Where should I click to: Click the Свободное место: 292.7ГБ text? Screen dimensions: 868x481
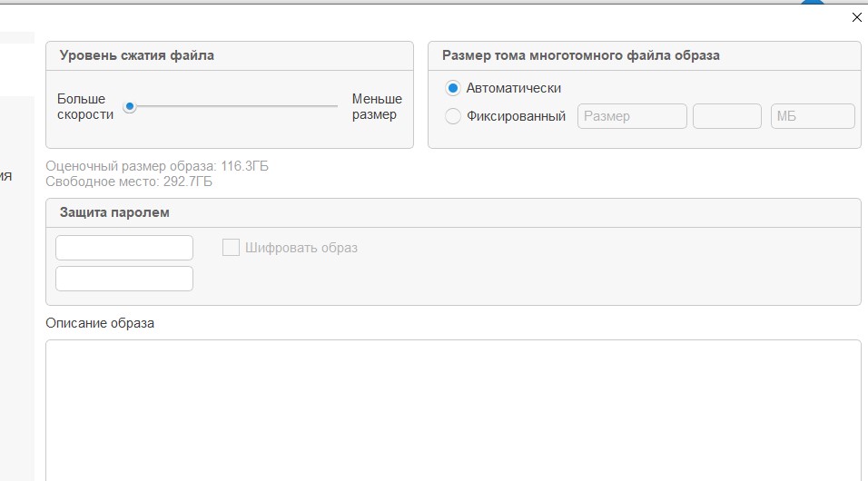point(128,182)
